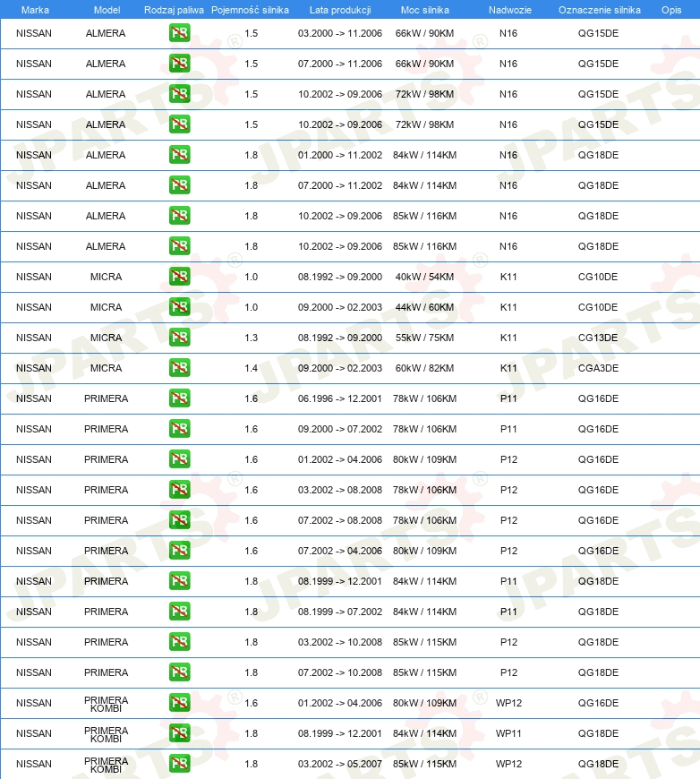This screenshot has width=700, height=779.
Task: Click the fuel icon in Micra 44kW / 60KM row
Action: pyautogui.click(x=179, y=307)
